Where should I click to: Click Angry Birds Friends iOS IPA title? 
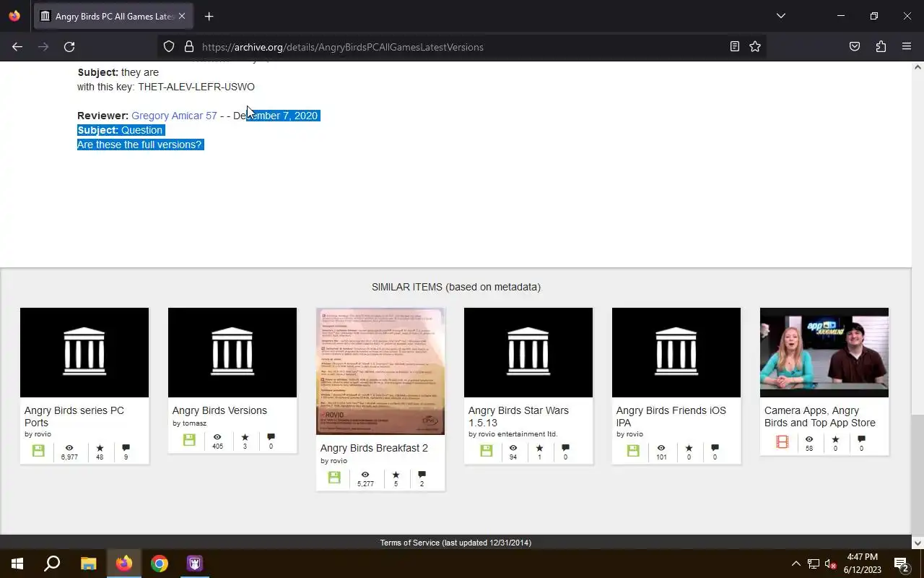pyautogui.click(x=671, y=416)
